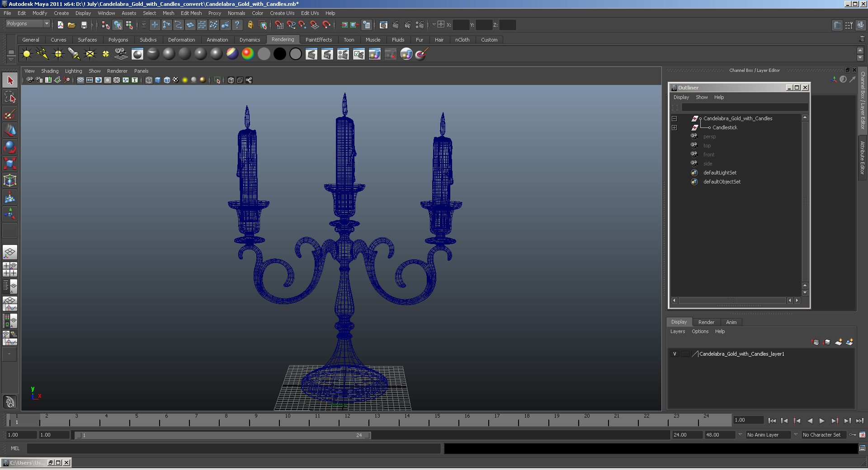The height and width of the screenshot is (470, 868).
Task: Open Renderer menu in viewport panel
Action: pyautogui.click(x=117, y=71)
